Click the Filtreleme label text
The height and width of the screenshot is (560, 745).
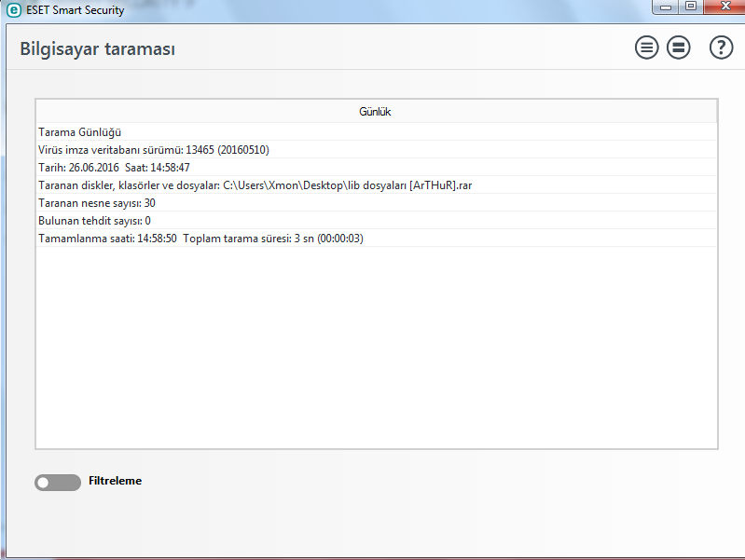point(115,482)
